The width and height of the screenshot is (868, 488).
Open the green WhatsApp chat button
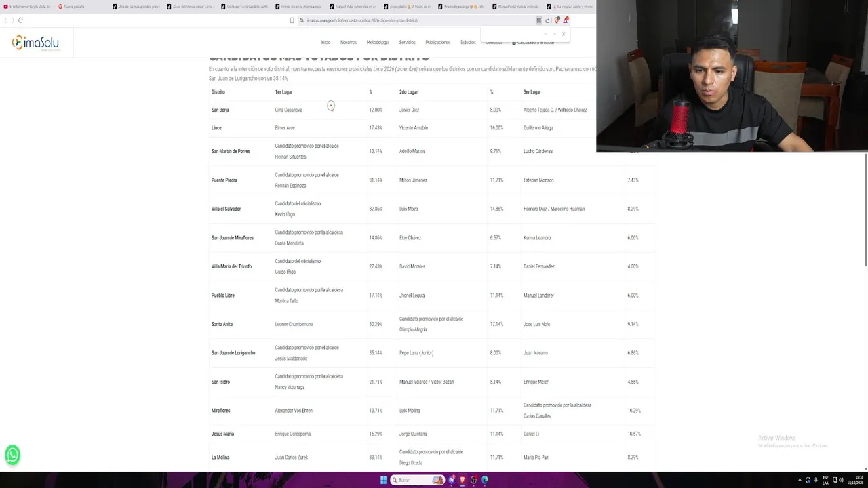[12, 455]
